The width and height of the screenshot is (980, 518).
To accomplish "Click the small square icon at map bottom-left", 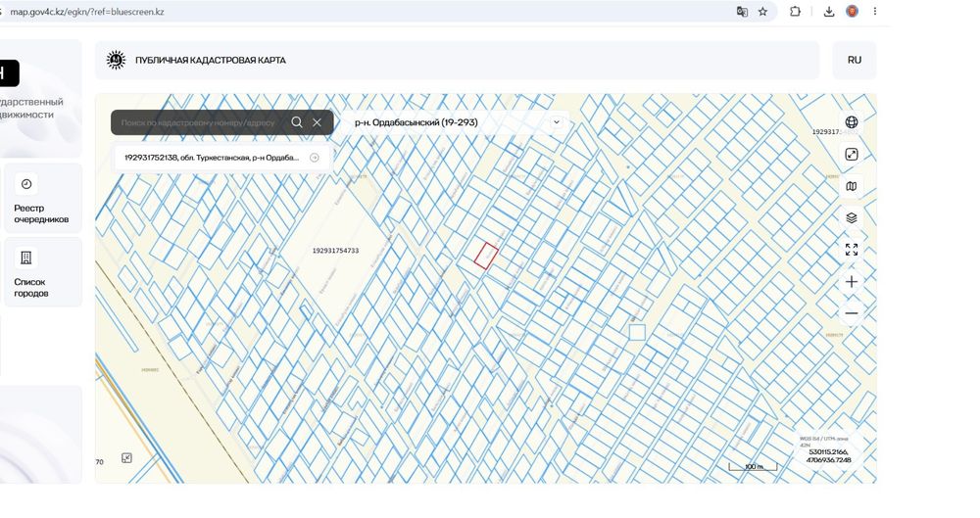I will coord(126,458).
